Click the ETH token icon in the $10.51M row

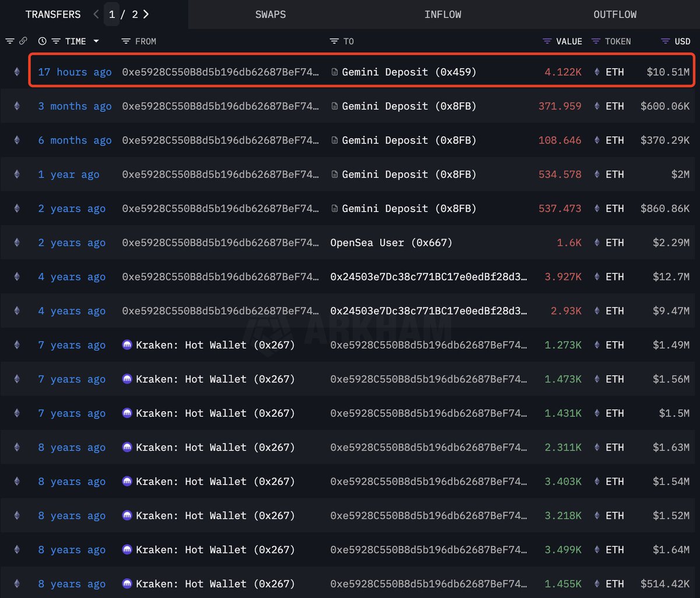[597, 72]
